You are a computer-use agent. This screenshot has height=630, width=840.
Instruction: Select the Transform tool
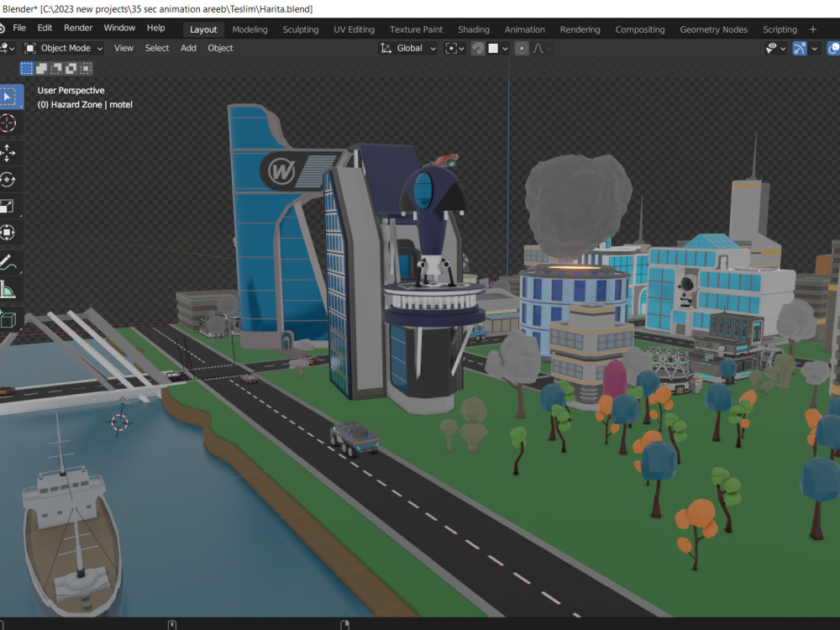click(11, 234)
